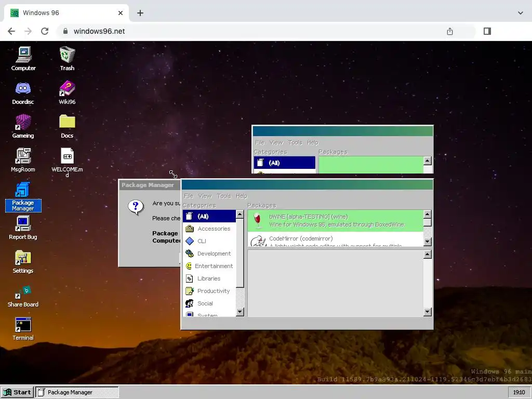The image size is (532, 399).
Task: Click the Libraries category icon
Action: click(190, 278)
